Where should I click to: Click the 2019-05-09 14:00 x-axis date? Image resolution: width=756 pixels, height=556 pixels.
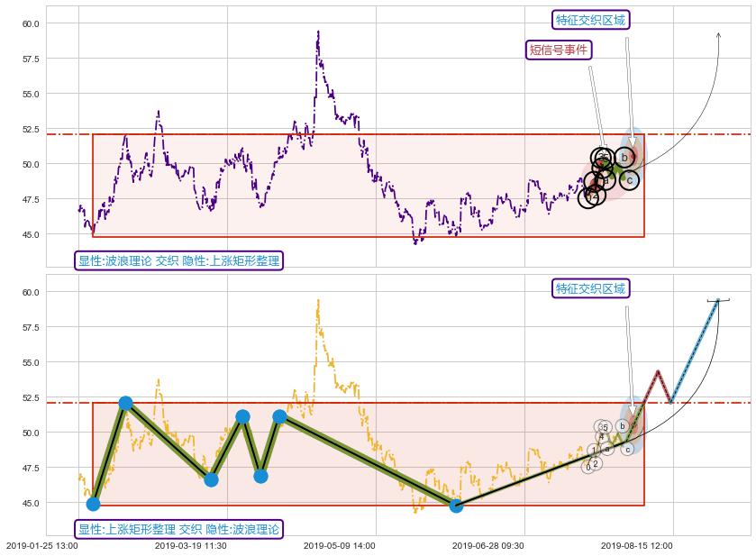coord(339,545)
